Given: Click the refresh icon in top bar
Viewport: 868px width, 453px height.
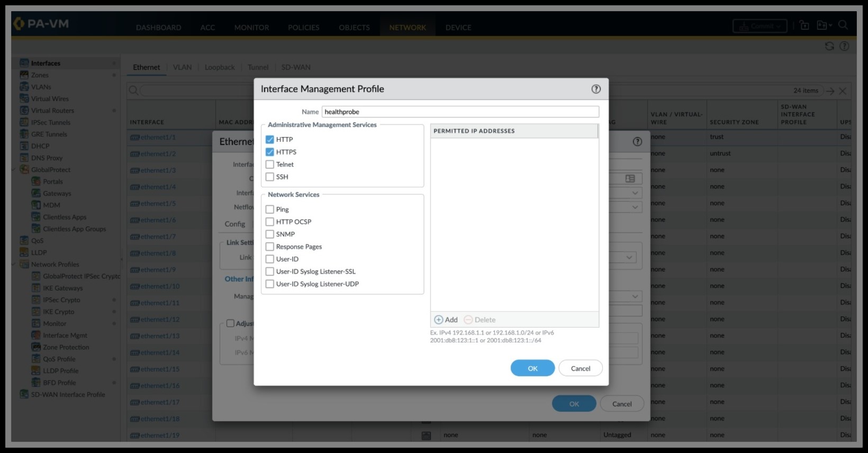Looking at the screenshot, I should (x=829, y=46).
